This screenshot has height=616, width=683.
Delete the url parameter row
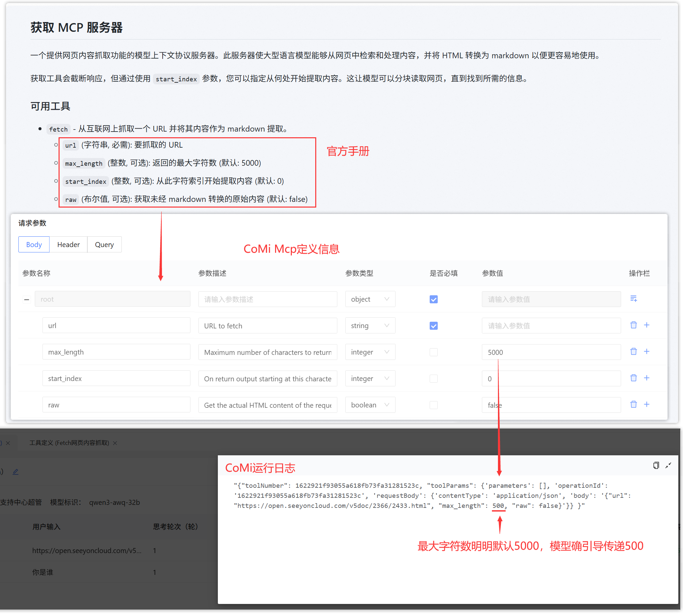tap(633, 325)
